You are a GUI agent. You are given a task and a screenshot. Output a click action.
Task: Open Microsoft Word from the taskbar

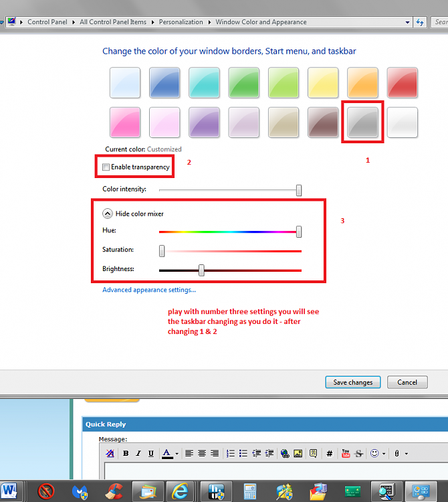(x=9, y=491)
